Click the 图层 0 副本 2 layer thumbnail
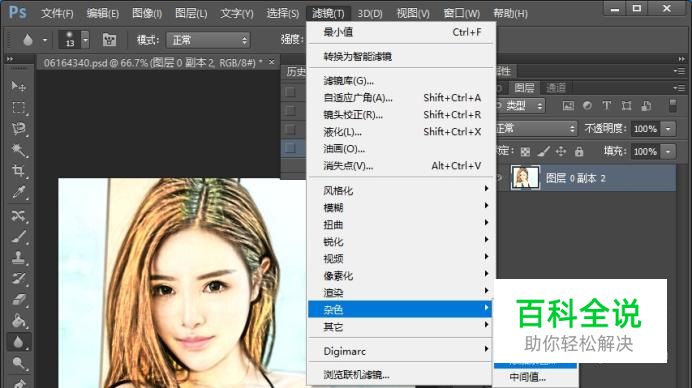 coord(525,178)
